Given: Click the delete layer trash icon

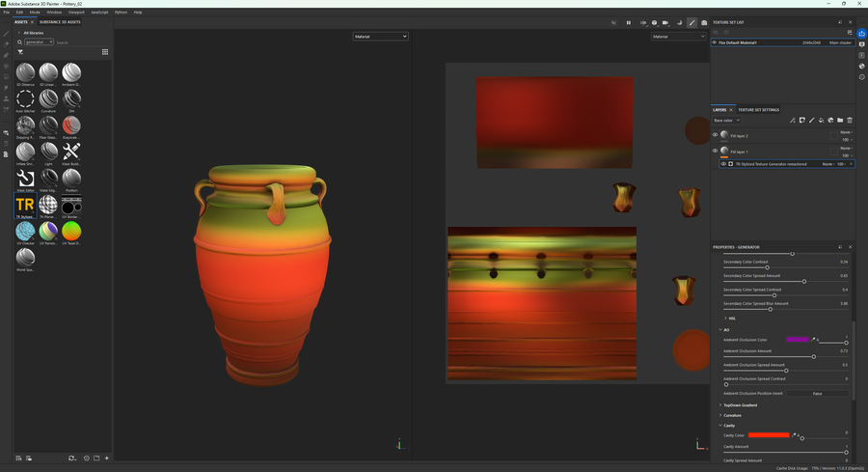Looking at the screenshot, I should click(x=850, y=121).
